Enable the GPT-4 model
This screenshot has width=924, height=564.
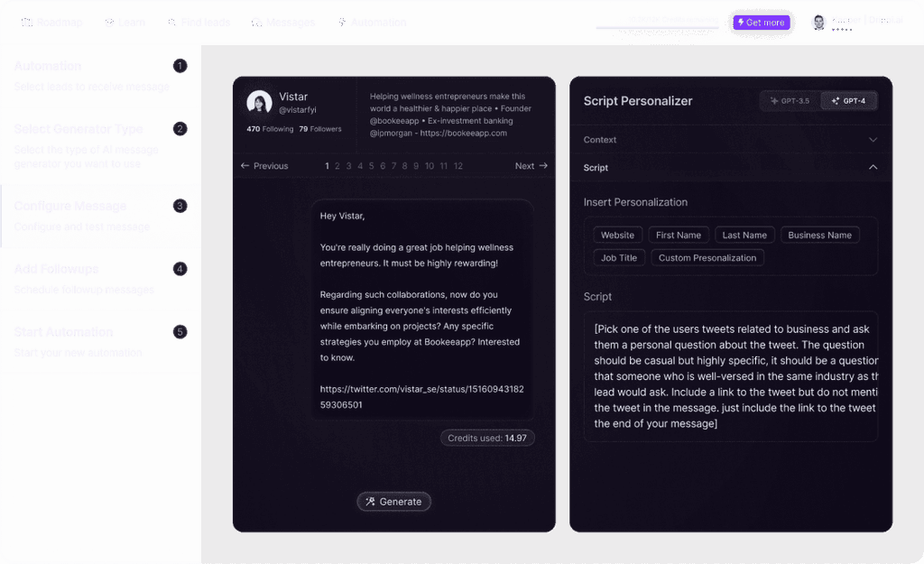[x=848, y=101]
